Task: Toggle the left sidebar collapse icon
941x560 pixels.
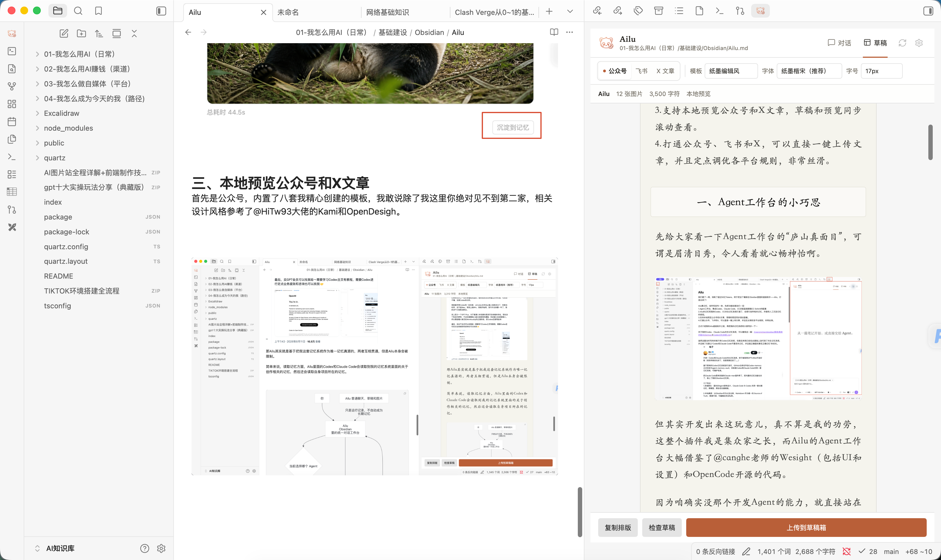Action: [161, 11]
